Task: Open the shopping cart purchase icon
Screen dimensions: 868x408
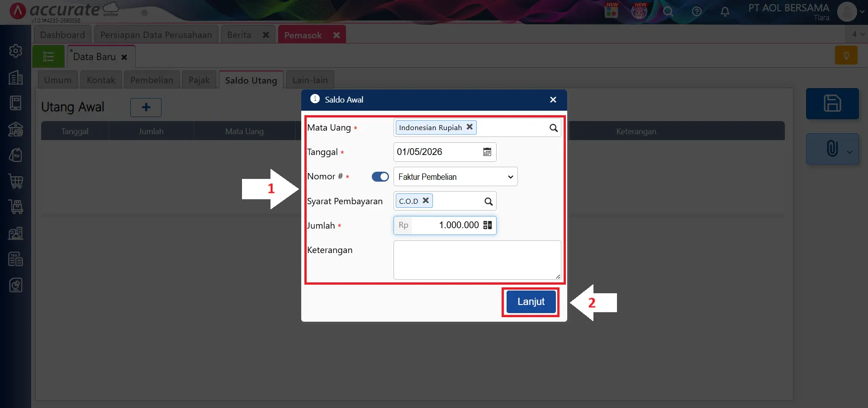Action: pyautogui.click(x=16, y=181)
